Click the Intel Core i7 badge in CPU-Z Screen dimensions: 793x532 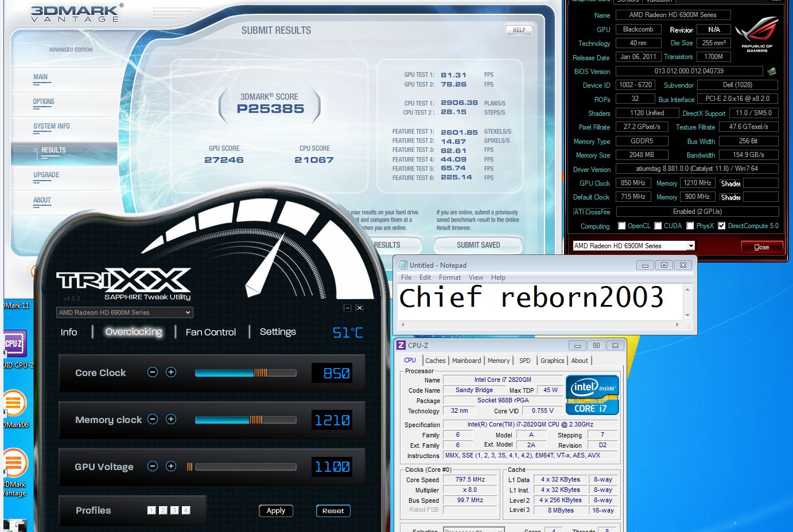tap(592, 395)
